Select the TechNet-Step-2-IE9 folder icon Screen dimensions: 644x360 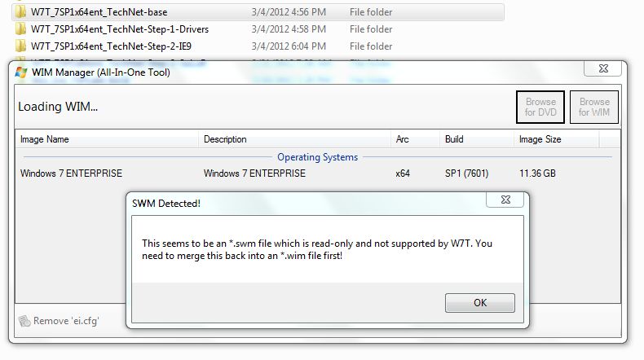coord(20,46)
